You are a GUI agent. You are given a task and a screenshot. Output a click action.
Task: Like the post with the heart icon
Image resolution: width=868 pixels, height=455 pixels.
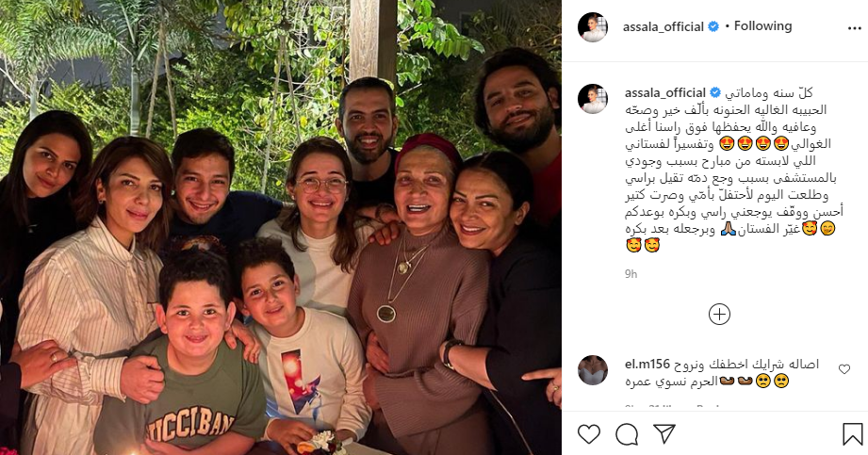pyautogui.click(x=588, y=434)
